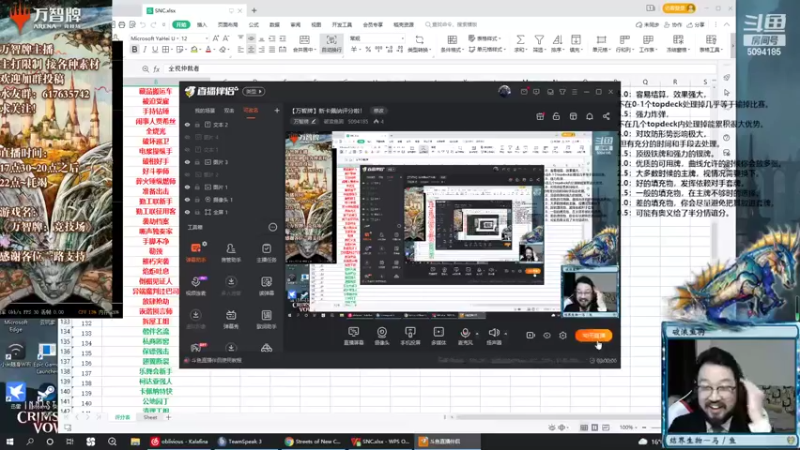This screenshot has width=800, height=450.
Task: Click the padlock icon in the stream header
Action: tap(556, 116)
